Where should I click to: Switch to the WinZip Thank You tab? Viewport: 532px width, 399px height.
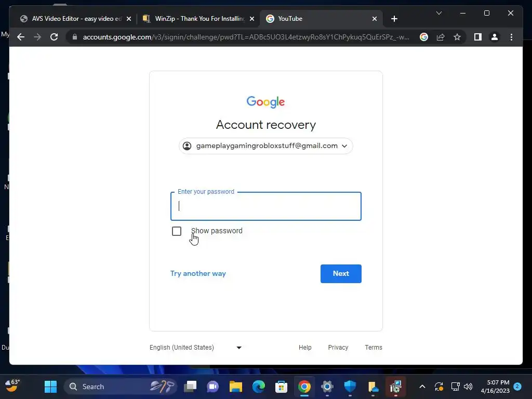199,19
